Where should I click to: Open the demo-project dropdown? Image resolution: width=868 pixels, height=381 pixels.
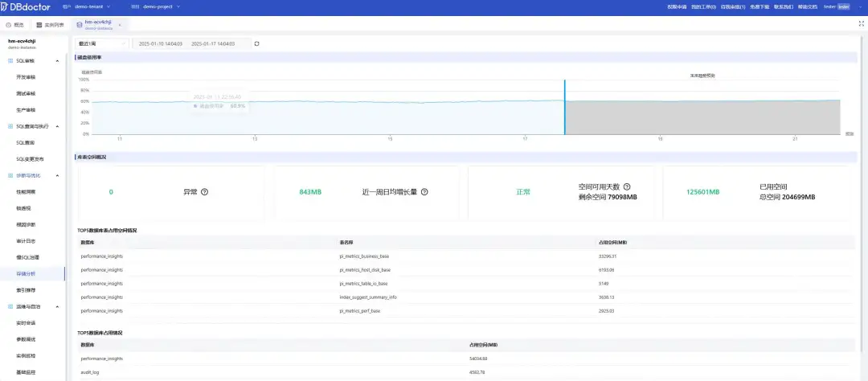tap(162, 6)
